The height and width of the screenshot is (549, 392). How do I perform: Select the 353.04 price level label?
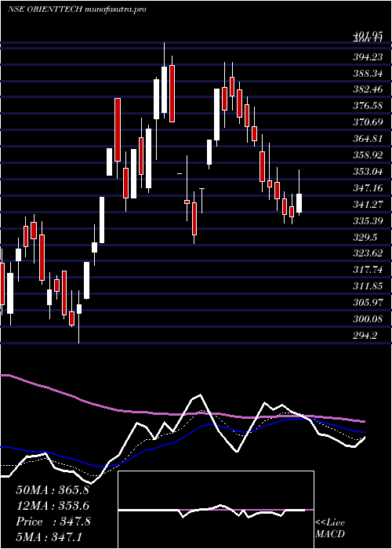pos(368,172)
